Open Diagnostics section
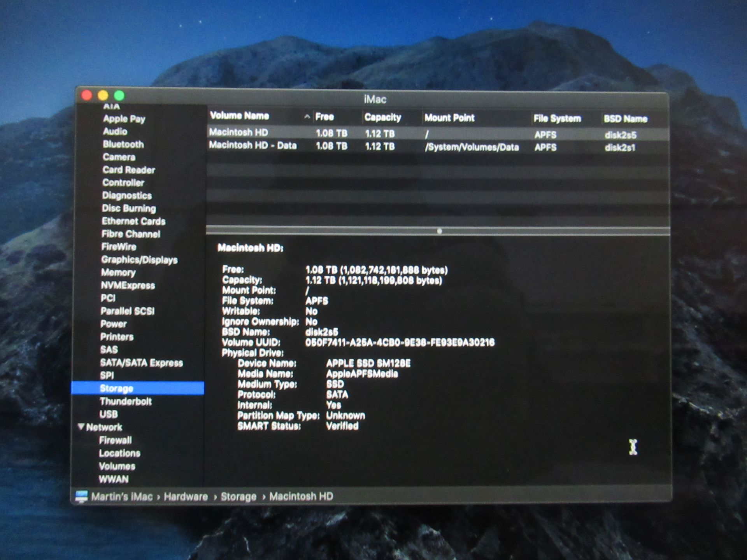The width and height of the screenshot is (747, 560). click(127, 196)
